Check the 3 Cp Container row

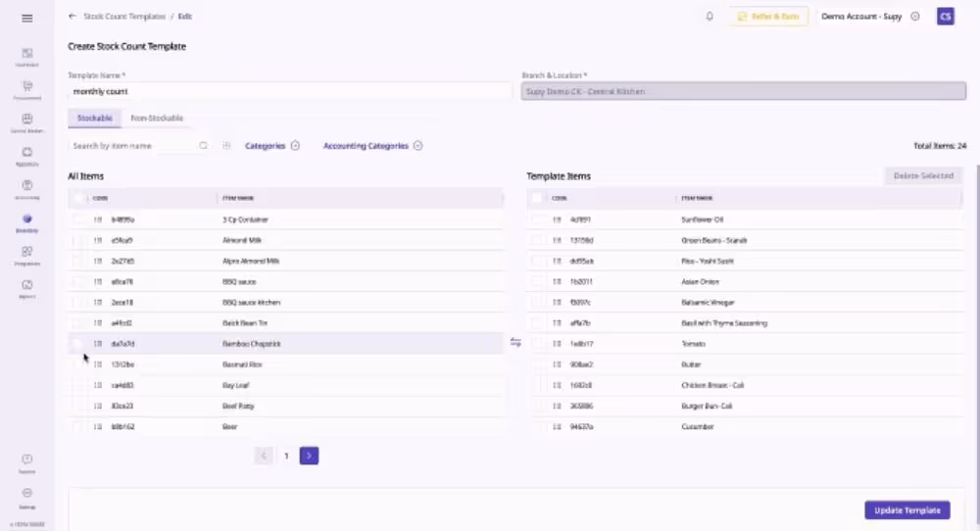(77, 219)
